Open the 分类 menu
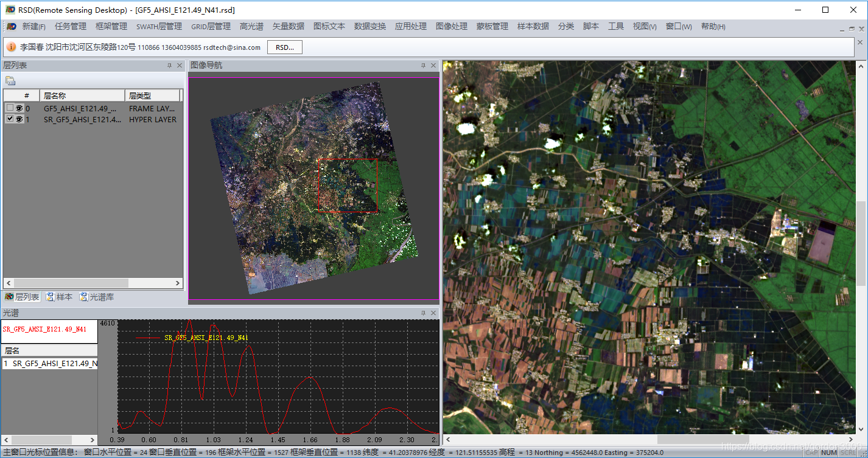This screenshot has width=868, height=458. pyautogui.click(x=566, y=27)
